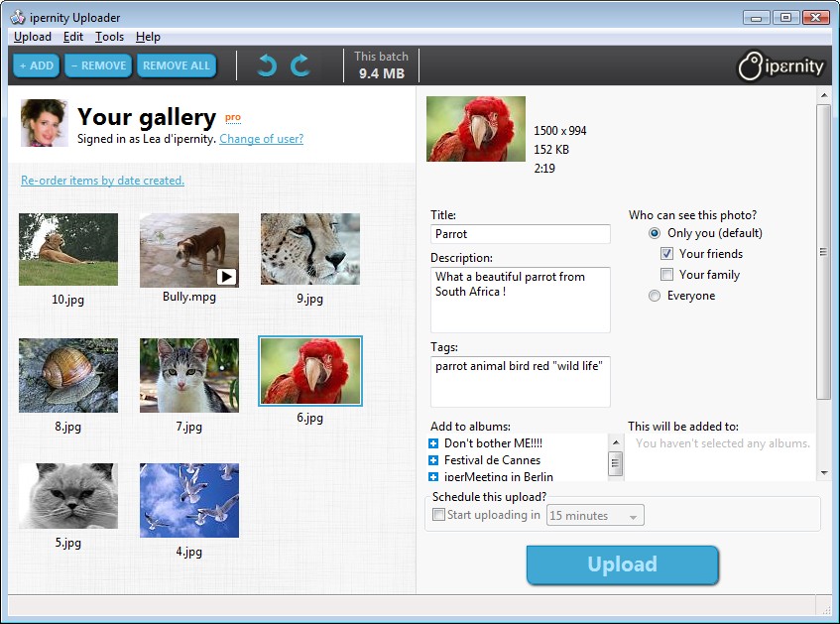This screenshot has height=624, width=840.
Task: Open the Edit menu
Action: pos(72,37)
